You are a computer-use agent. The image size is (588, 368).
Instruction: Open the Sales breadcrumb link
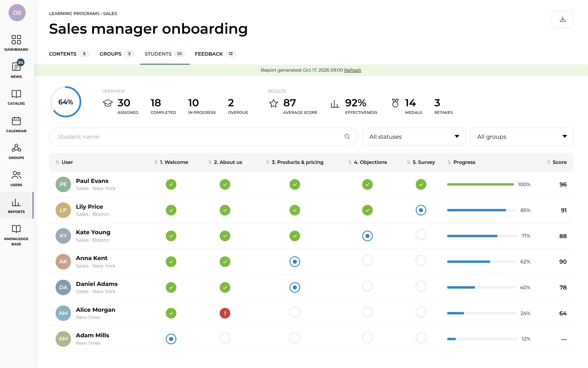click(110, 14)
